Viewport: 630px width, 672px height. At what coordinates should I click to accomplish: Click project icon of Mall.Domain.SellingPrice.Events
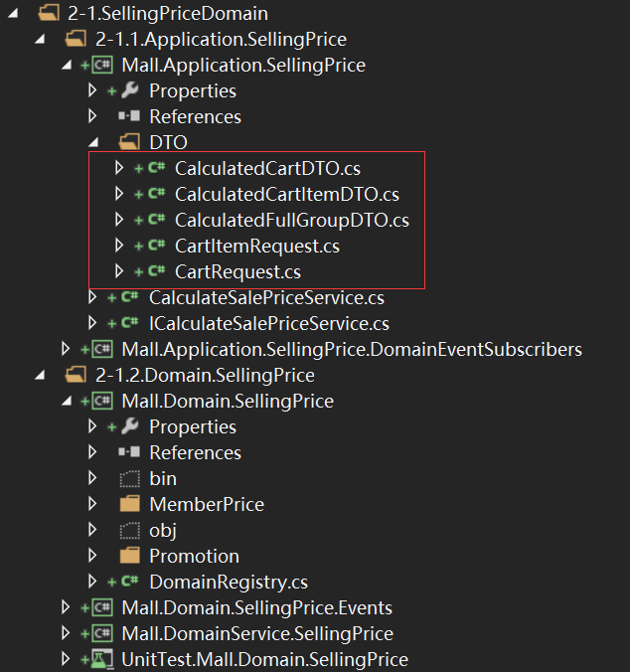point(102,607)
